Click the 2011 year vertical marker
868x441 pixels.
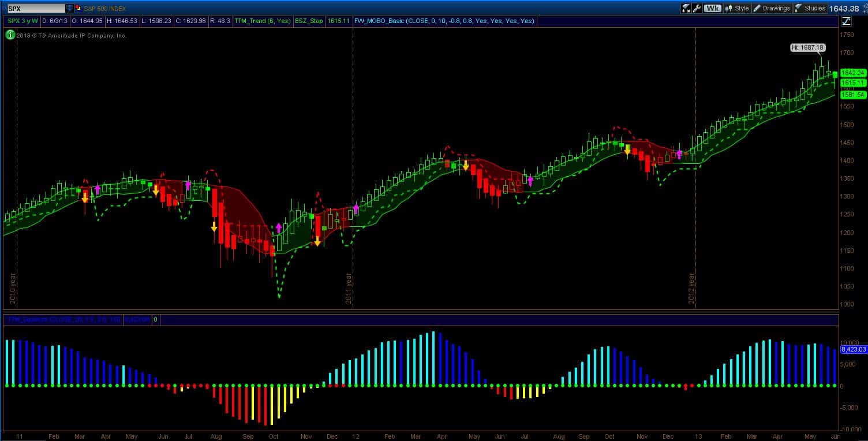pos(349,289)
